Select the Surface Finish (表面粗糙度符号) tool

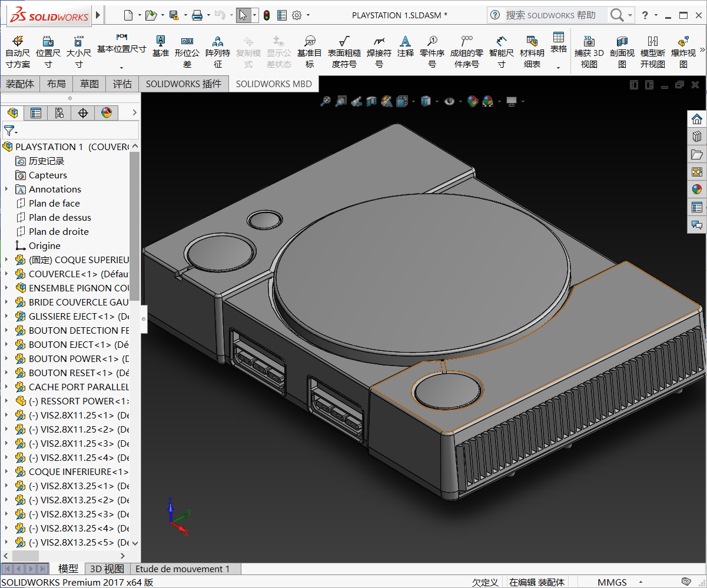pos(344,52)
